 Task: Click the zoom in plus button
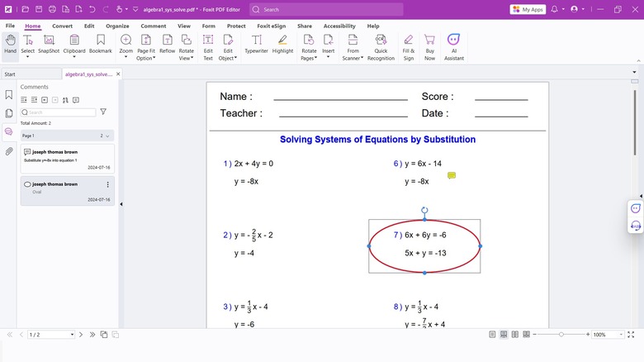588,335
